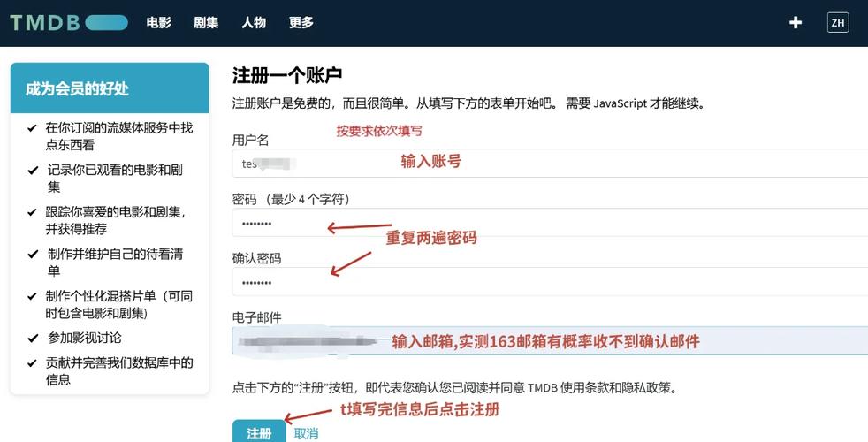Click the 注册 button

click(x=258, y=432)
